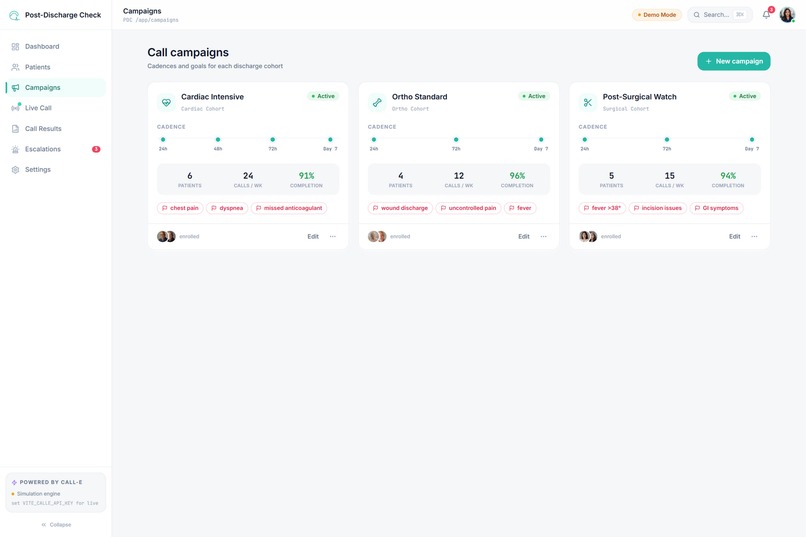Open Settings from the sidebar
This screenshot has width=806, height=537.
pos(56,170)
